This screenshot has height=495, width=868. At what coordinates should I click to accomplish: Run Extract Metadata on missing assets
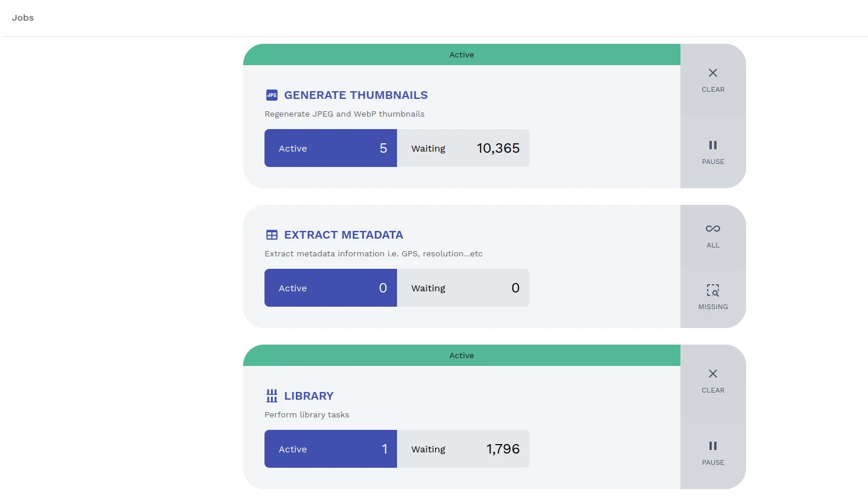click(x=712, y=297)
